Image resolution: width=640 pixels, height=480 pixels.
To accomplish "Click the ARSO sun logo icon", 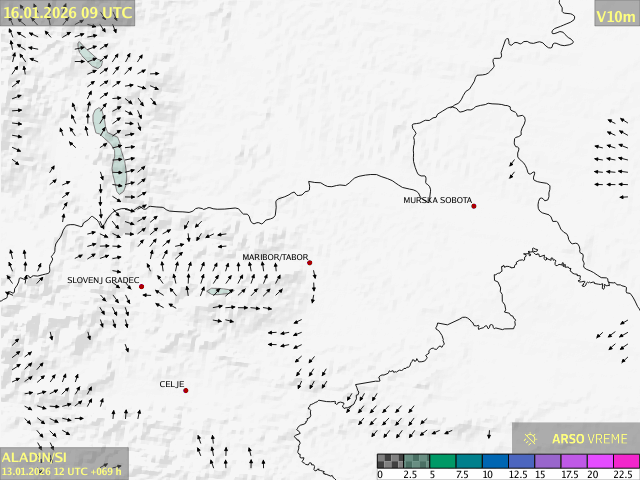I will 531,439.
